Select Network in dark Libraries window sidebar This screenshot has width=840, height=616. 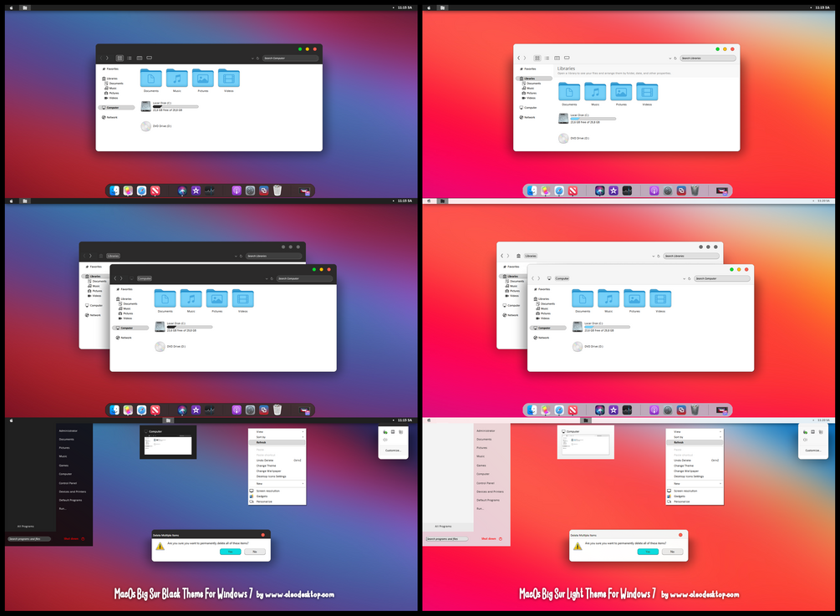(94, 315)
